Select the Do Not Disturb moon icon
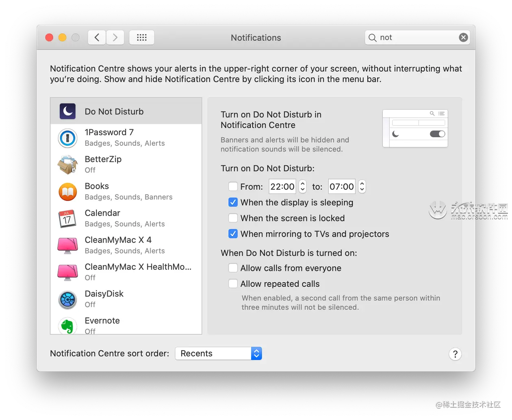Screen dimensions: 512x420 point(67,111)
